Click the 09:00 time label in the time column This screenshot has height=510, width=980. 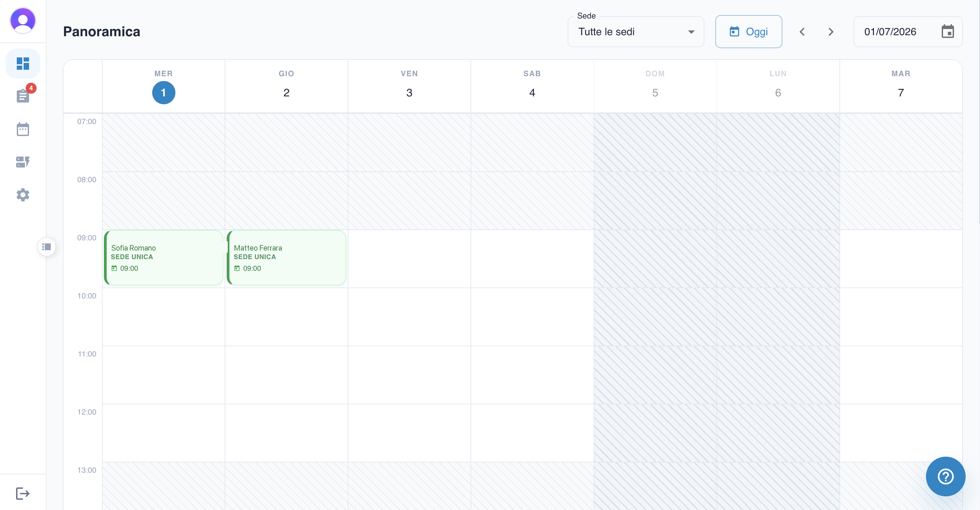[x=87, y=238]
